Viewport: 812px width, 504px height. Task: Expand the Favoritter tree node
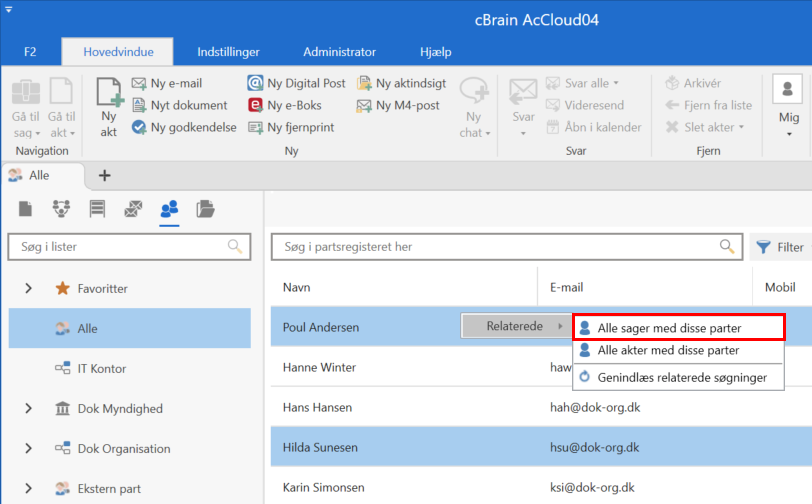(28, 288)
